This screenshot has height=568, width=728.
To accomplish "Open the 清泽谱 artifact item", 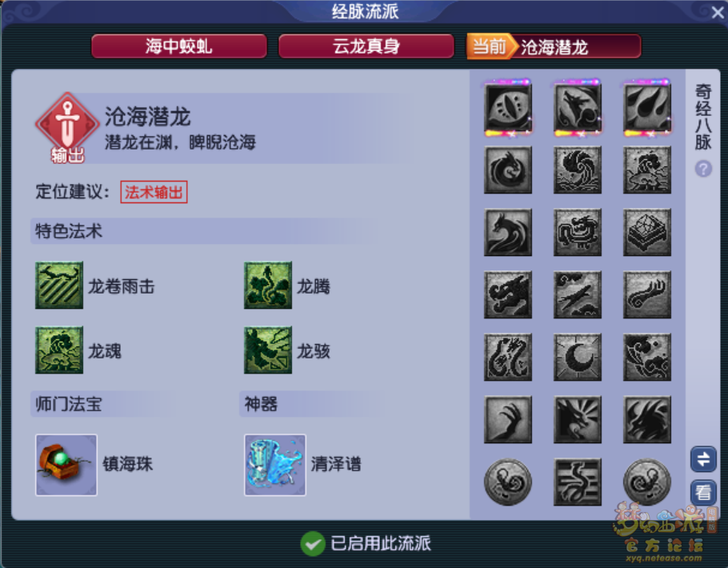I will (x=275, y=465).
